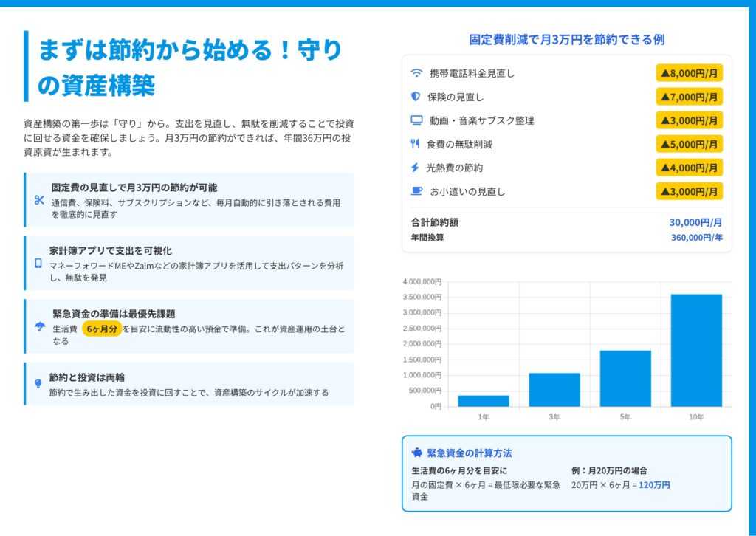This screenshot has width=756, height=536.
Task: Click the shield icon next to 保険の見直し
Action: click(x=415, y=97)
